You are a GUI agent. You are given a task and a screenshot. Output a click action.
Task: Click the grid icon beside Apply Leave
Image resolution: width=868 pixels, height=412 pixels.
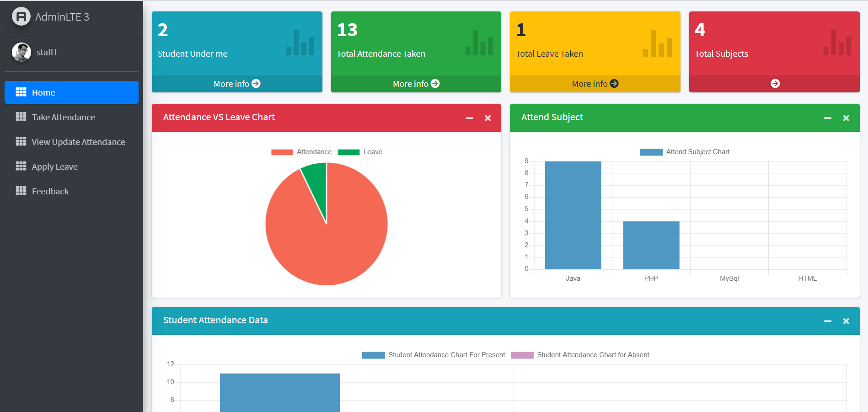[x=21, y=166]
